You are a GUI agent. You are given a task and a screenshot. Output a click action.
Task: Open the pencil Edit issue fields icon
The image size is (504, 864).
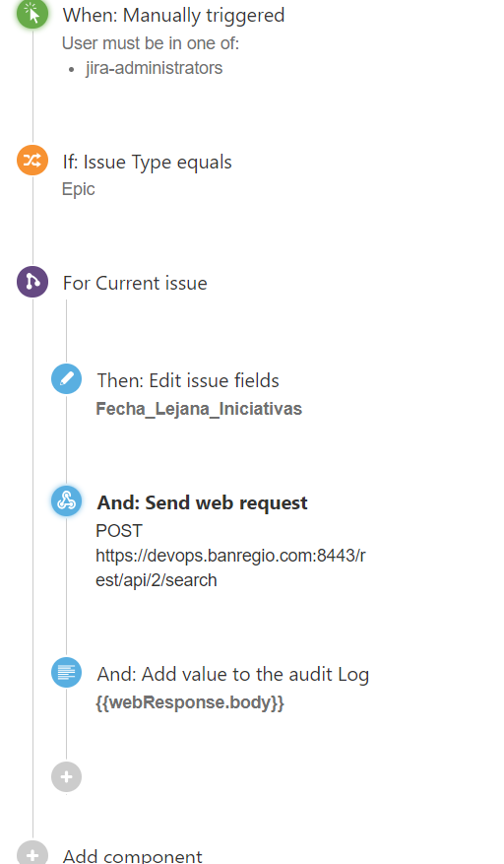67,379
